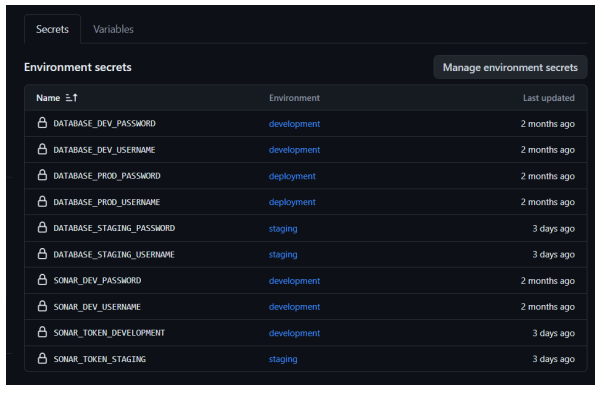Sort by the Name column header
This screenshot has width=605, height=396.
tap(48, 98)
